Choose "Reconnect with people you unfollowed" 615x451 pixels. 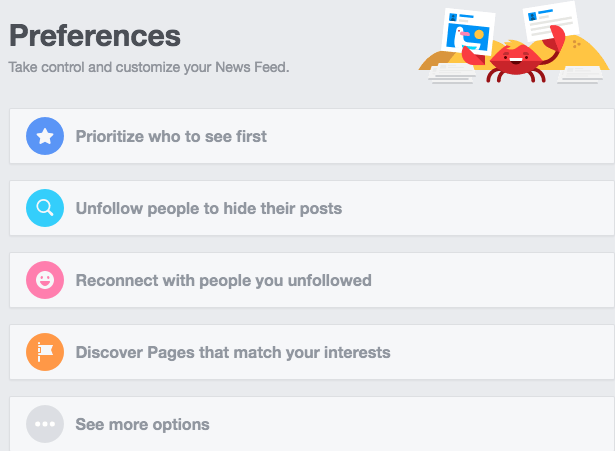[223, 280]
